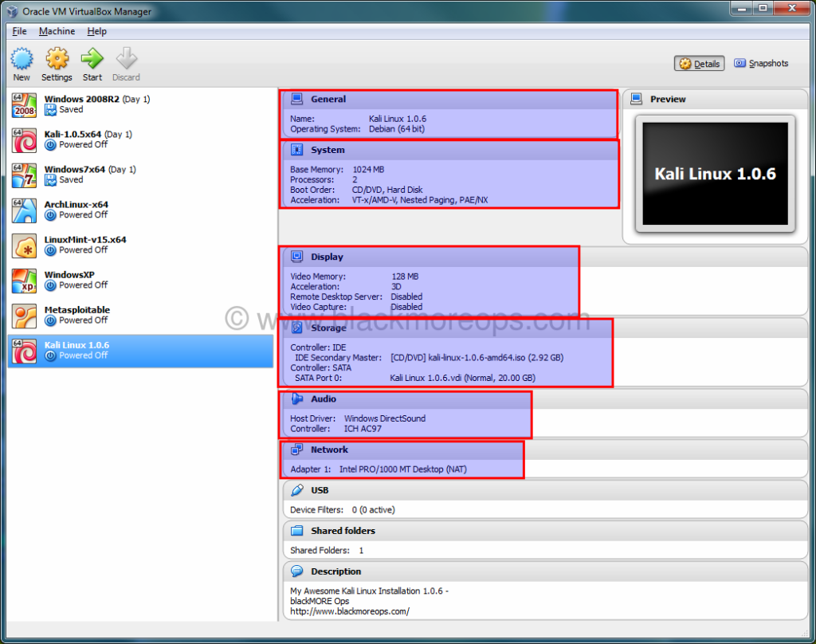Select the 'Windows 2008R2' VM name
The height and width of the screenshot is (644, 816).
click(x=82, y=99)
